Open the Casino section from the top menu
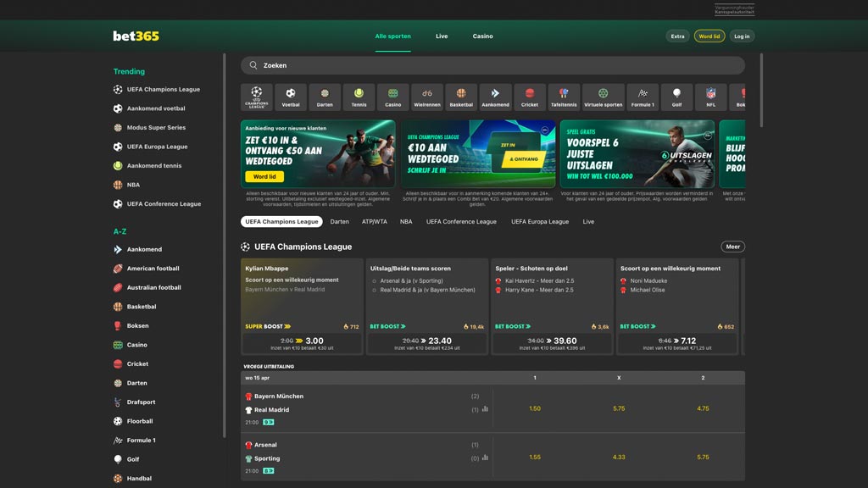Screen dimensions: 868x488 [x=483, y=36]
